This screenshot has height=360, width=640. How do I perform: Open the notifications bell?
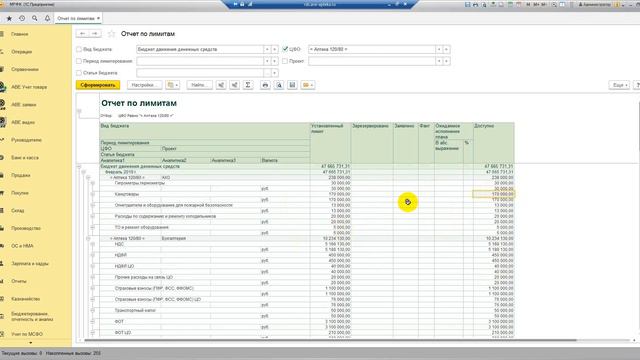pos(47,18)
